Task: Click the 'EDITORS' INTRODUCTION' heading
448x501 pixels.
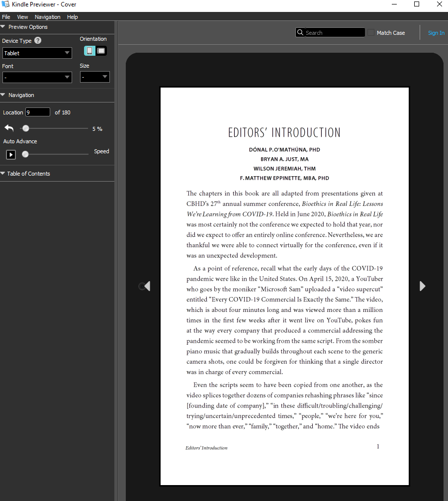Action: 284,133
